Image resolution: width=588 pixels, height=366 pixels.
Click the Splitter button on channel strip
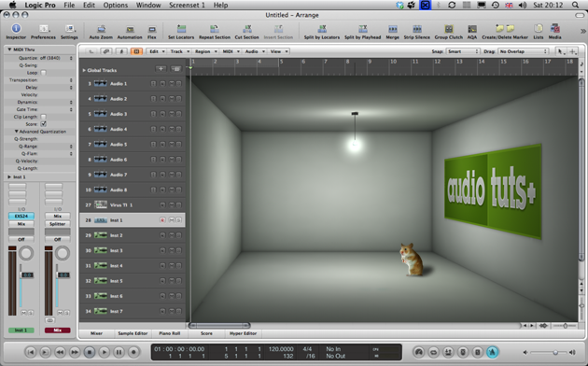pyautogui.click(x=57, y=224)
